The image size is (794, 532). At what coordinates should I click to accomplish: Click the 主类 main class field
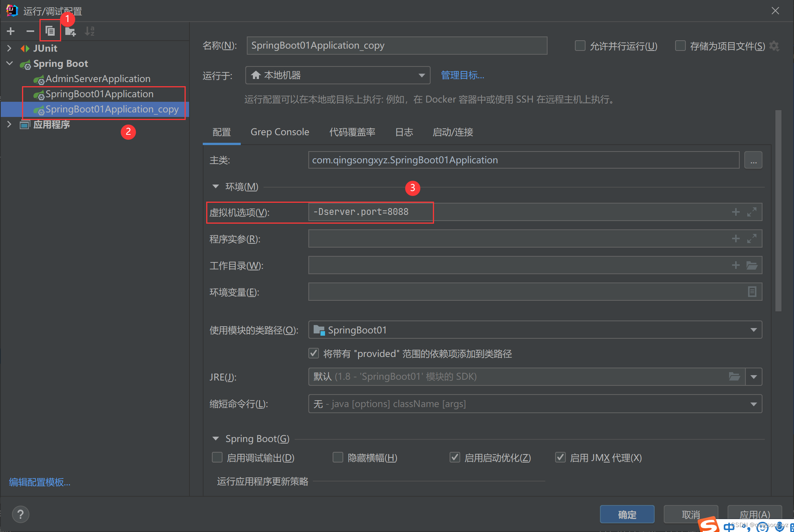(x=524, y=160)
